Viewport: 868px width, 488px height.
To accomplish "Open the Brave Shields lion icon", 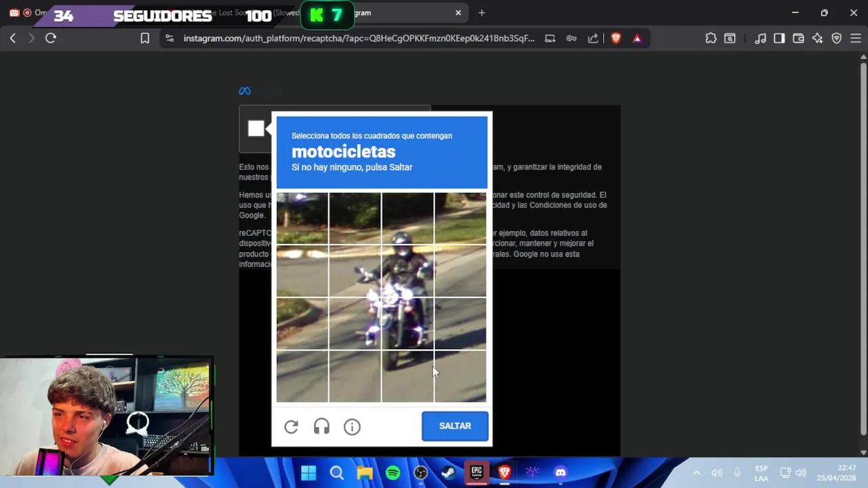I will [x=616, y=39].
